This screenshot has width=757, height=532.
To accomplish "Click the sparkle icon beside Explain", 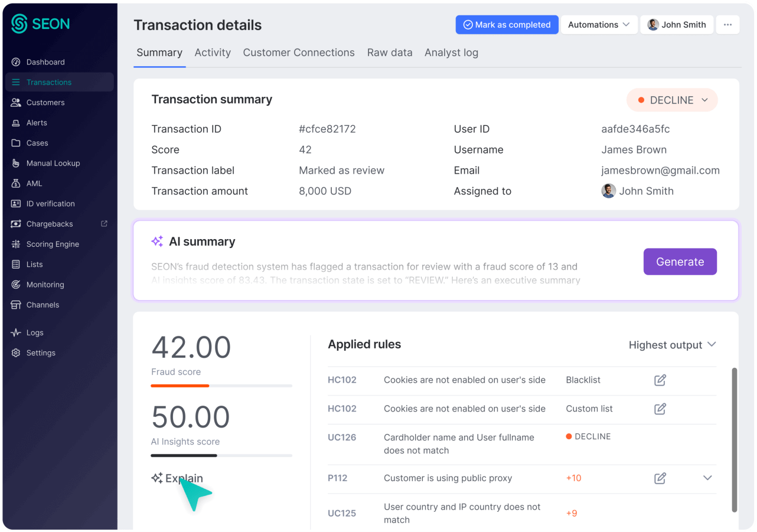I will pos(156,478).
